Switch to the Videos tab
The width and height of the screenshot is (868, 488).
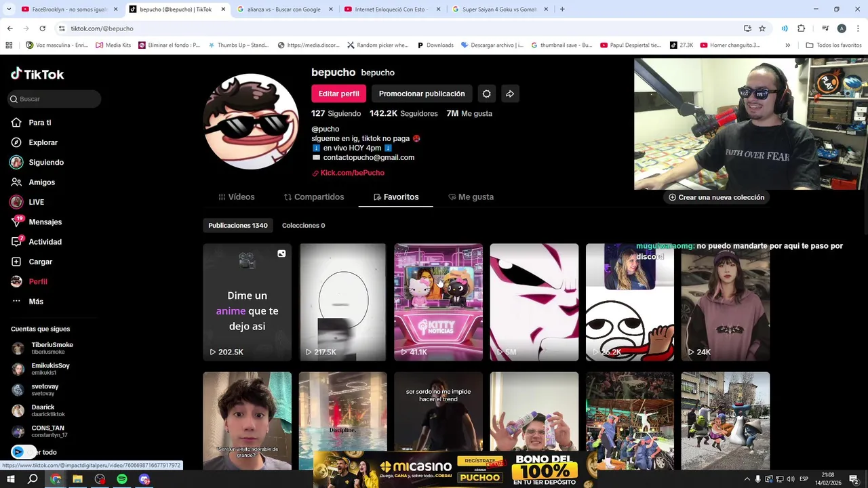(236, 197)
